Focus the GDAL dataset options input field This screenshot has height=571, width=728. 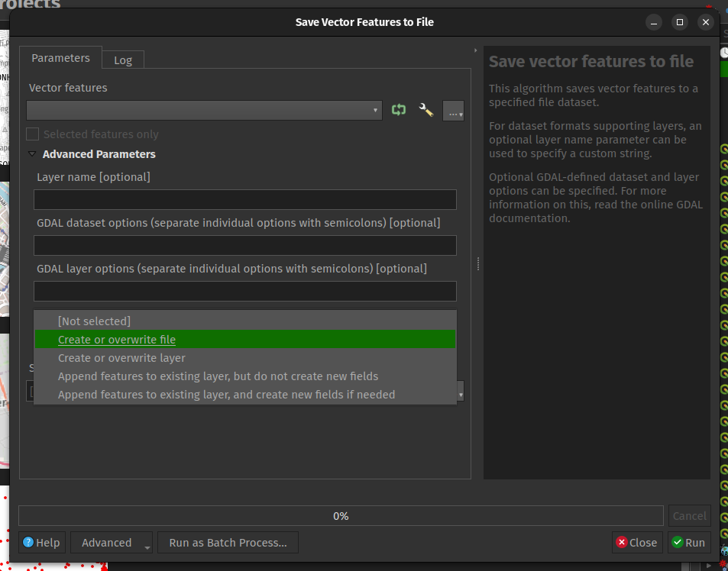[x=244, y=246]
